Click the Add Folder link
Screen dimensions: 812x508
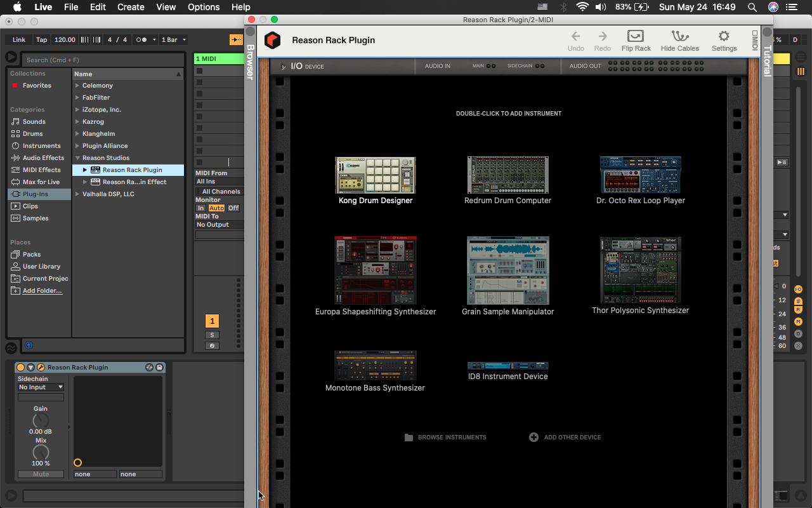[43, 291]
